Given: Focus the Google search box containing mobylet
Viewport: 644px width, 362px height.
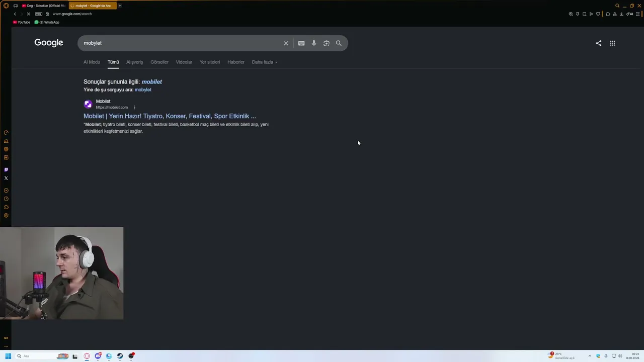Looking at the screenshot, I should coord(181,43).
